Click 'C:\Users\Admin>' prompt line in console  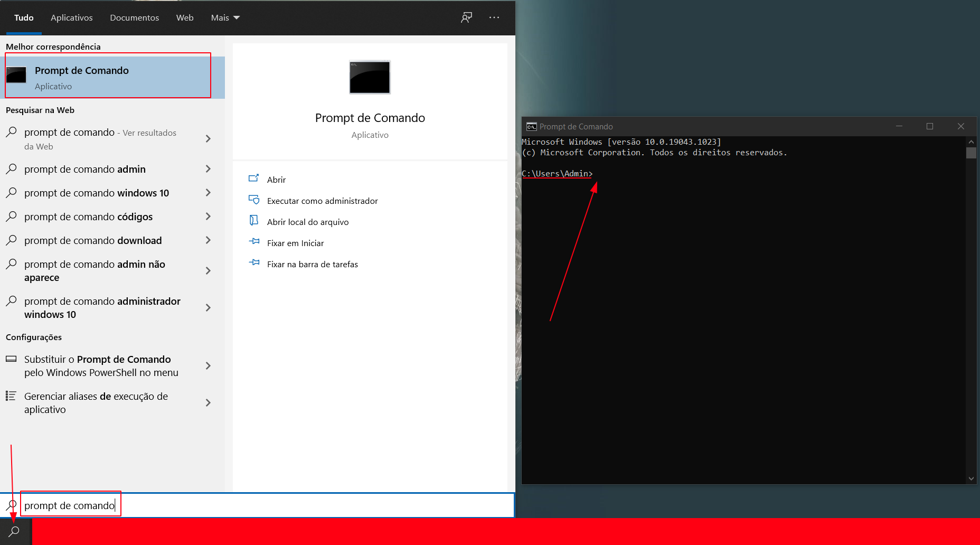[557, 174]
